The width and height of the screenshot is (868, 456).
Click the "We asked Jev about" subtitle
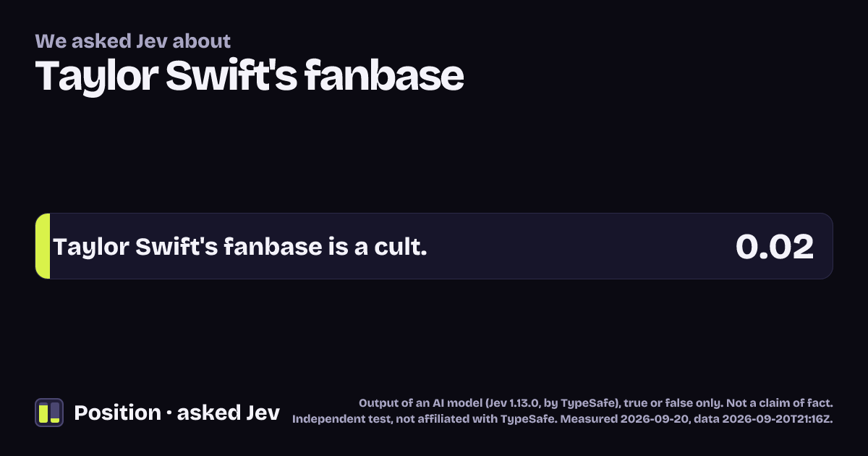(133, 41)
